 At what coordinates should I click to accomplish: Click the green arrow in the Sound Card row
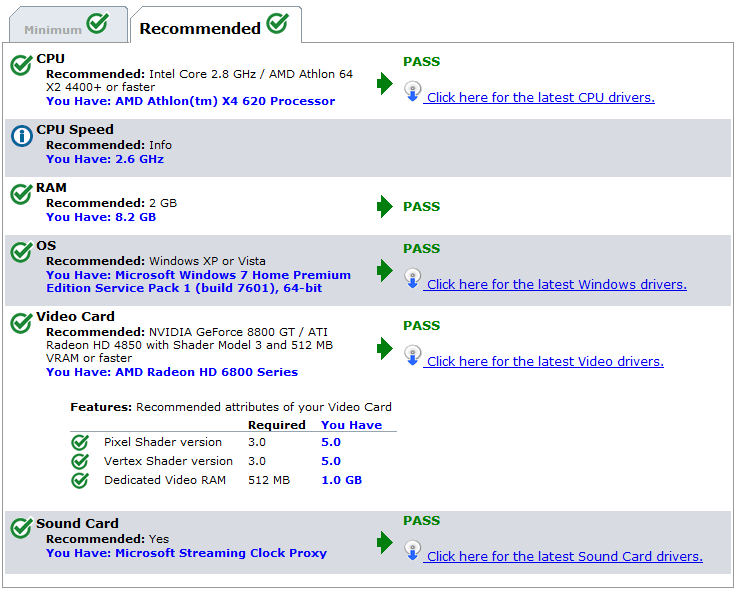click(x=384, y=543)
